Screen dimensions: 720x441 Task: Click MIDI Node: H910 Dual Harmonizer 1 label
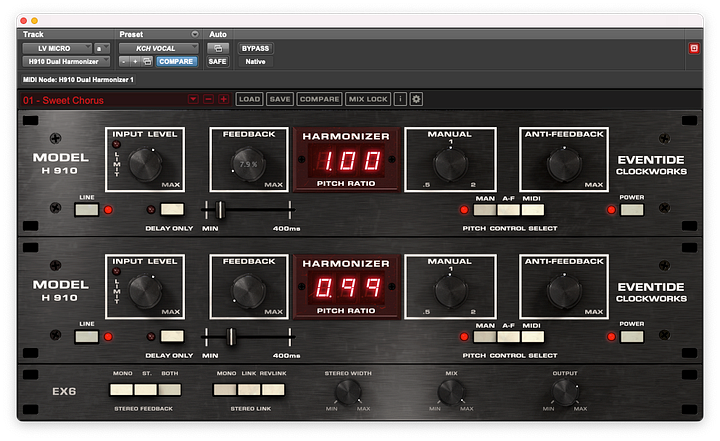coord(78,80)
